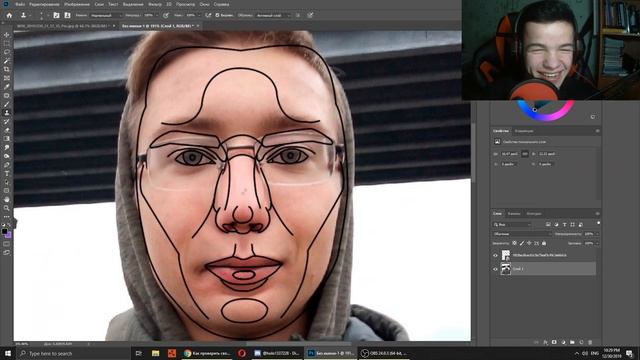Select the Frame tool
Viewport: 640px width, 360px height.
pyautogui.click(x=7, y=78)
